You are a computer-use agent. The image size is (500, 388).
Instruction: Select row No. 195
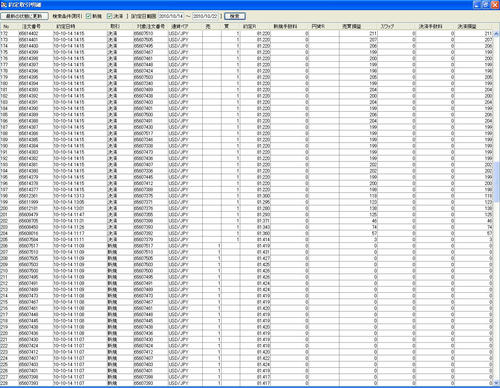(x=247, y=177)
